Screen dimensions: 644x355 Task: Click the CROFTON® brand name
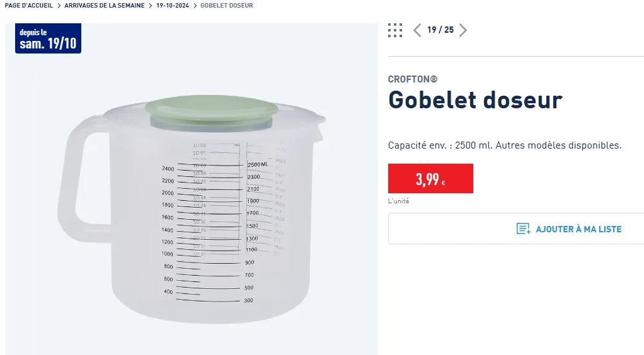tap(413, 79)
